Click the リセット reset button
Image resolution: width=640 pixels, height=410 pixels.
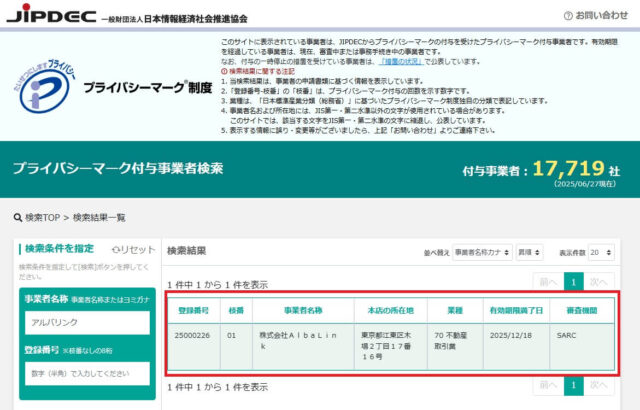click(x=133, y=250)
